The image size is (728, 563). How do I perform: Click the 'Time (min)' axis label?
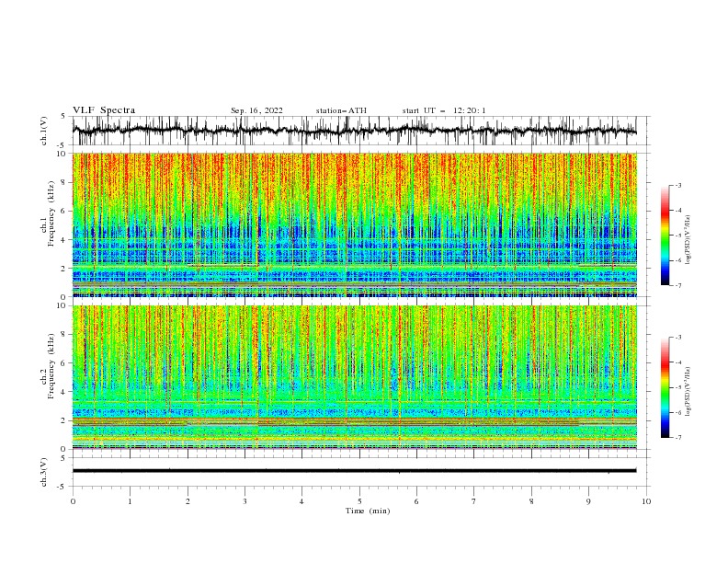[x=368, y=511]
